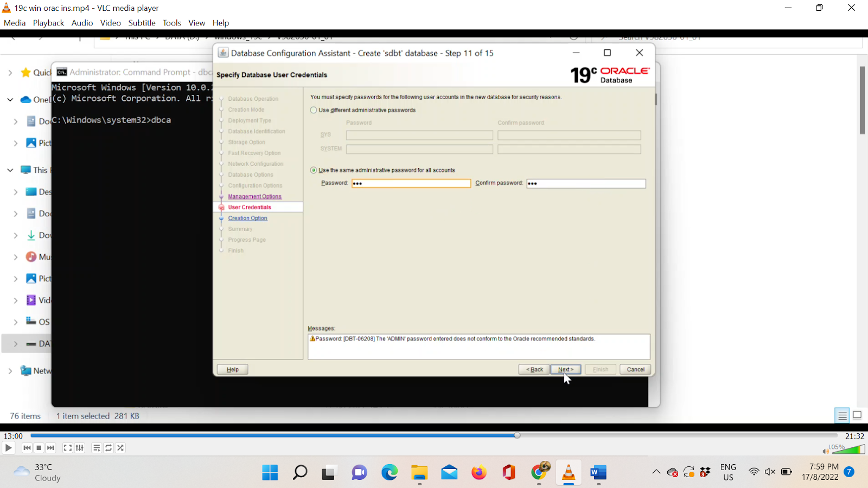Show VLC extended settings

[80, 448]
